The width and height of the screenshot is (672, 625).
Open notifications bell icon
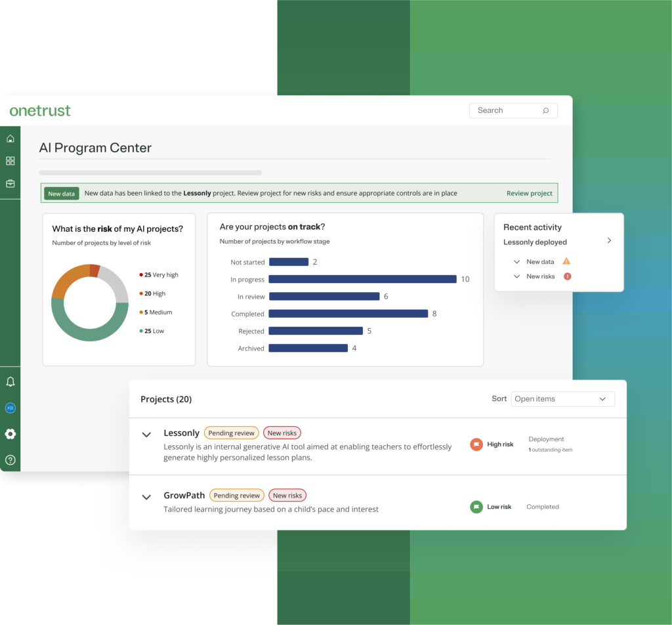point(10,381)
